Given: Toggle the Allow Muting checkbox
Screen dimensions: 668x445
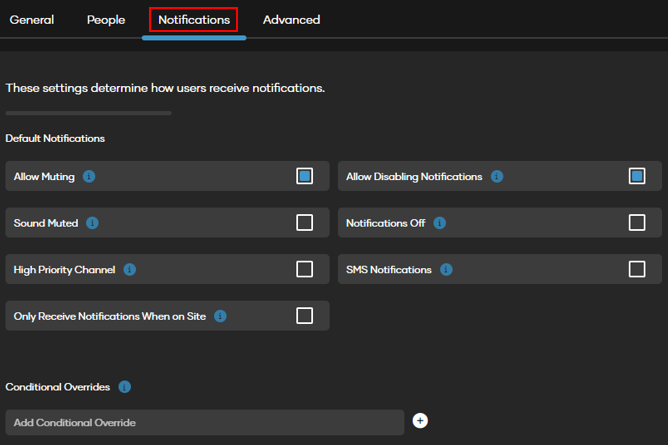Looking at the screenshot, I should click(304, 176).
